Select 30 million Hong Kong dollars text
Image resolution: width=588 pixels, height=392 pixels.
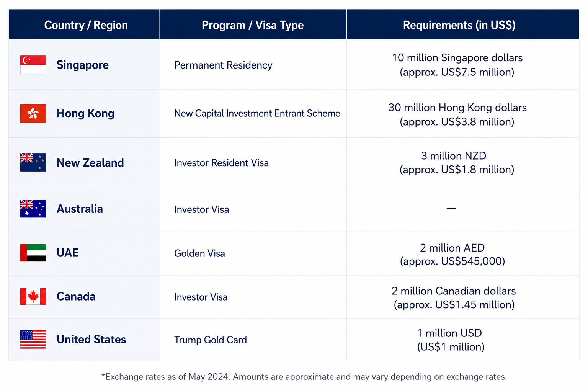457,108
